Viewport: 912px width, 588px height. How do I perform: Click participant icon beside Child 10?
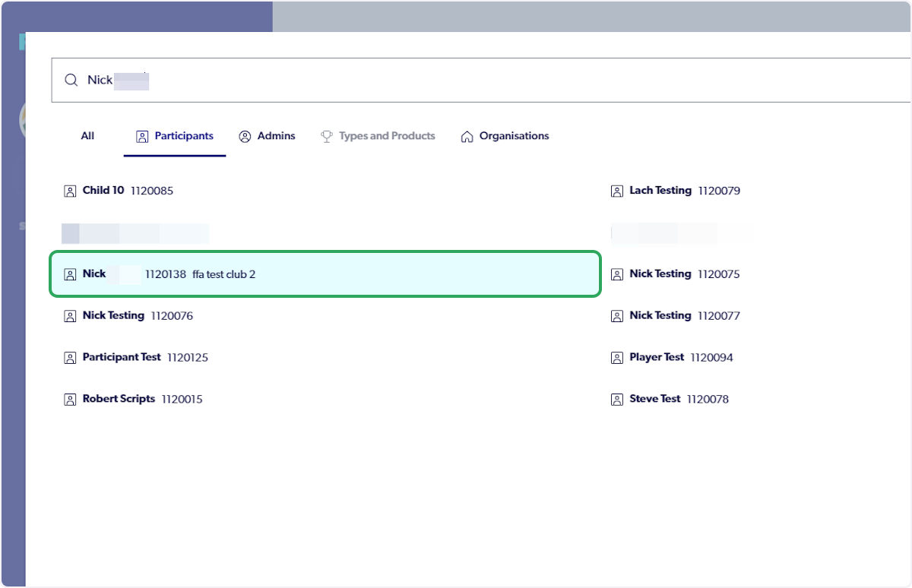tap(70, 191)
